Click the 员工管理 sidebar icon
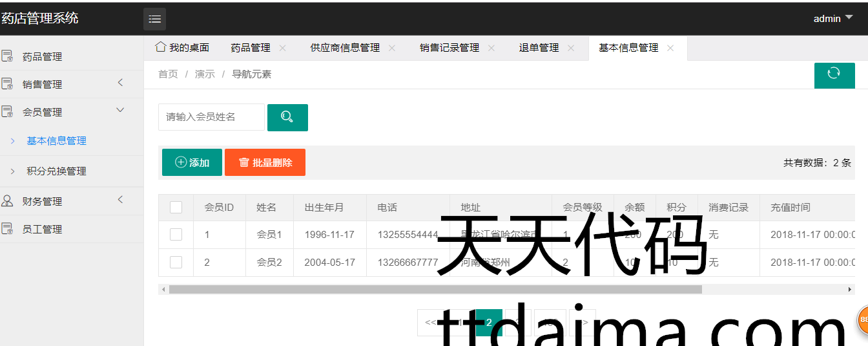This screenshot has height=346, width=868. (x=7, y=229)
